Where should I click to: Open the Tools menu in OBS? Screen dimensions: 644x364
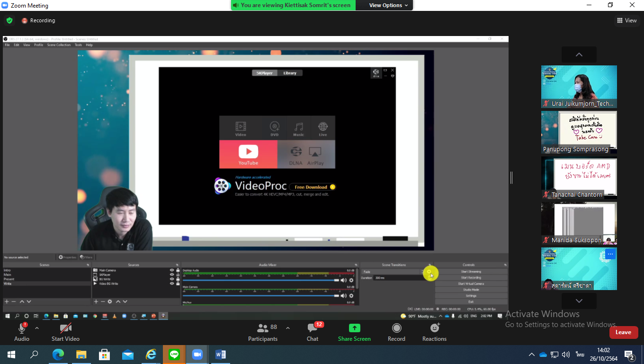(x=78, y=45)
